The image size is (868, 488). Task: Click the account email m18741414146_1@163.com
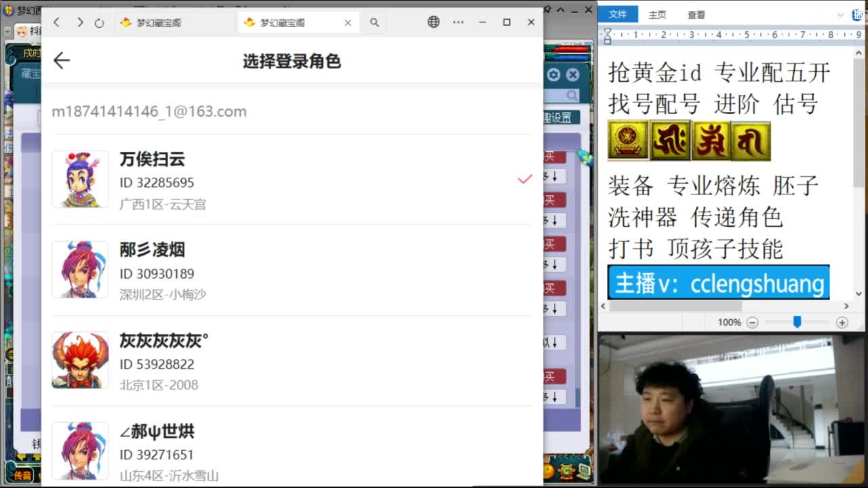[x=149, y=111]
